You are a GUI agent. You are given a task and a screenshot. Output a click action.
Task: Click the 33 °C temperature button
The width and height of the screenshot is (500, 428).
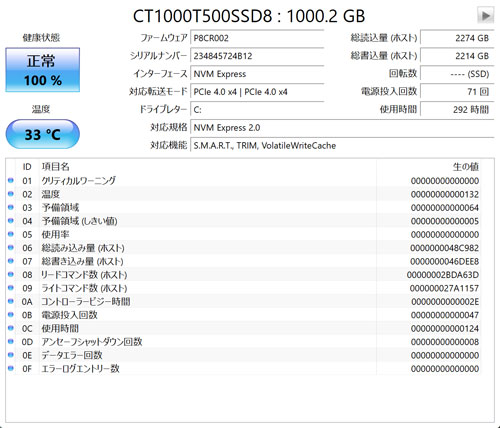43,134
